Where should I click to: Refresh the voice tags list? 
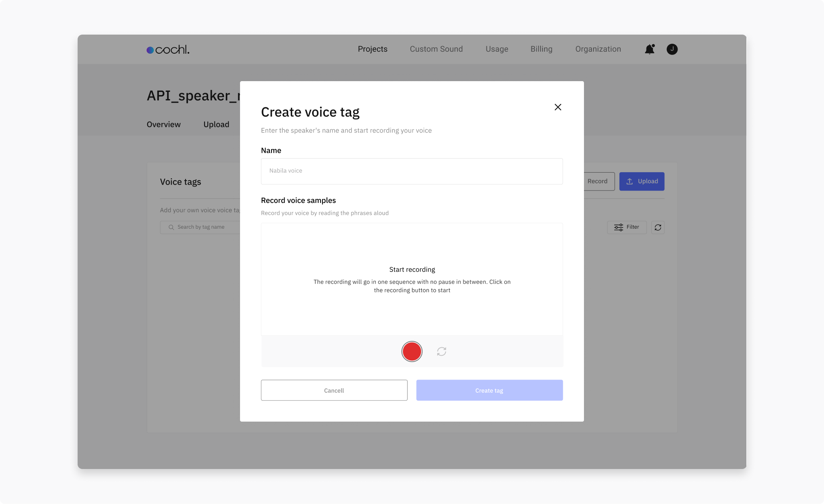click(x=658, y=227)
